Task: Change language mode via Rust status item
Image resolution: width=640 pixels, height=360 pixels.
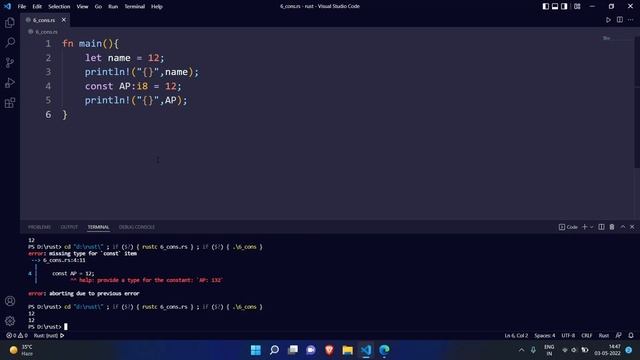Action: click(604, 336)
